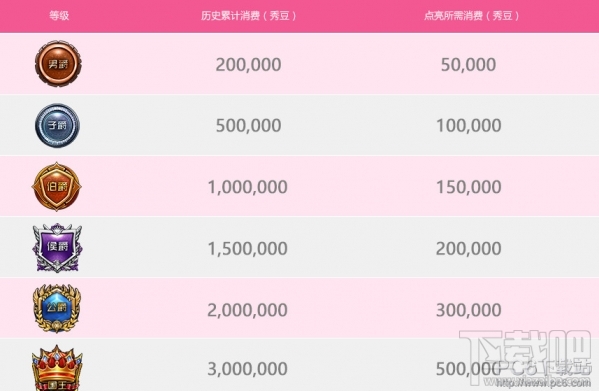The image size is (599, 391).
Task: Click the 等级 column header
Action: coord(59,16)
